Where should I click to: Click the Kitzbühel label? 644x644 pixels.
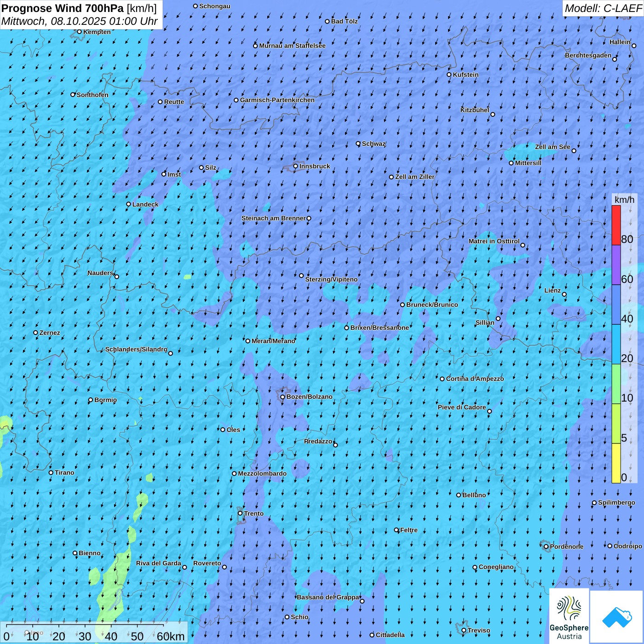[475, 110]
